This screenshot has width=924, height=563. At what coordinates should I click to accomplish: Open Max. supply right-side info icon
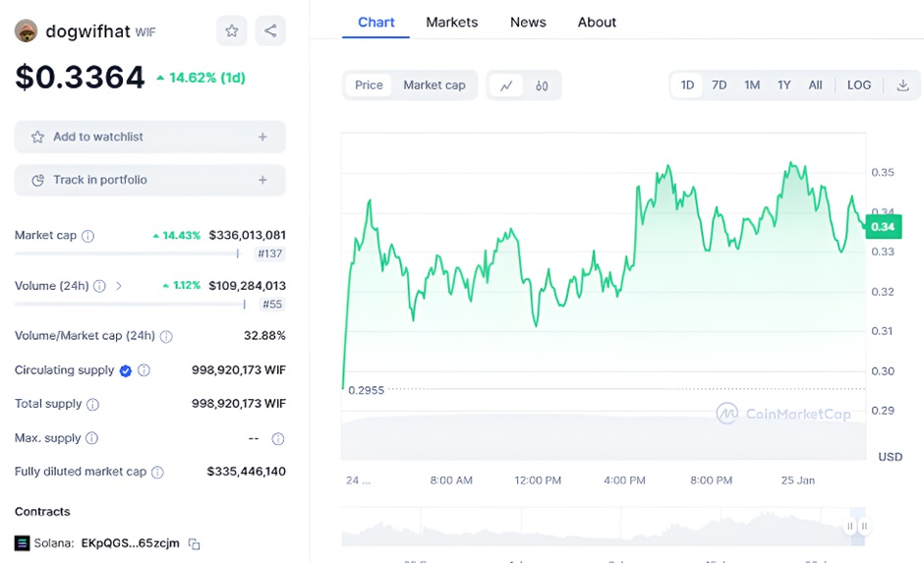(277, 438)
